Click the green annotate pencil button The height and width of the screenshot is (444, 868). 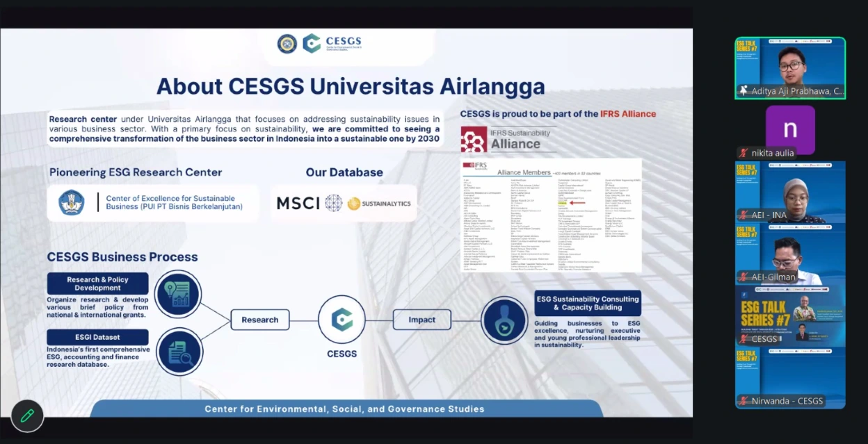click(27, 416)
